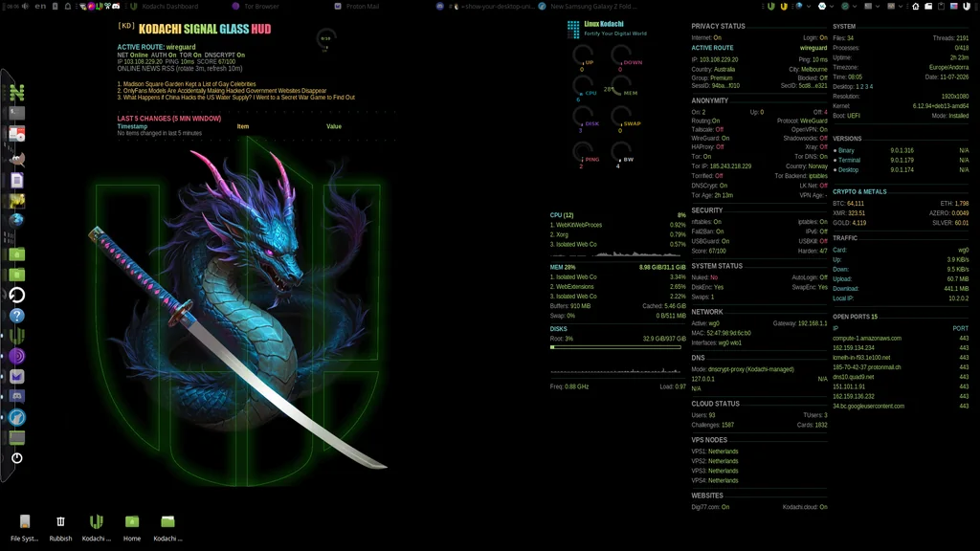
Task: Click '185-70-42-37.protonmail.ch' open port row
Action: point(901,367)
